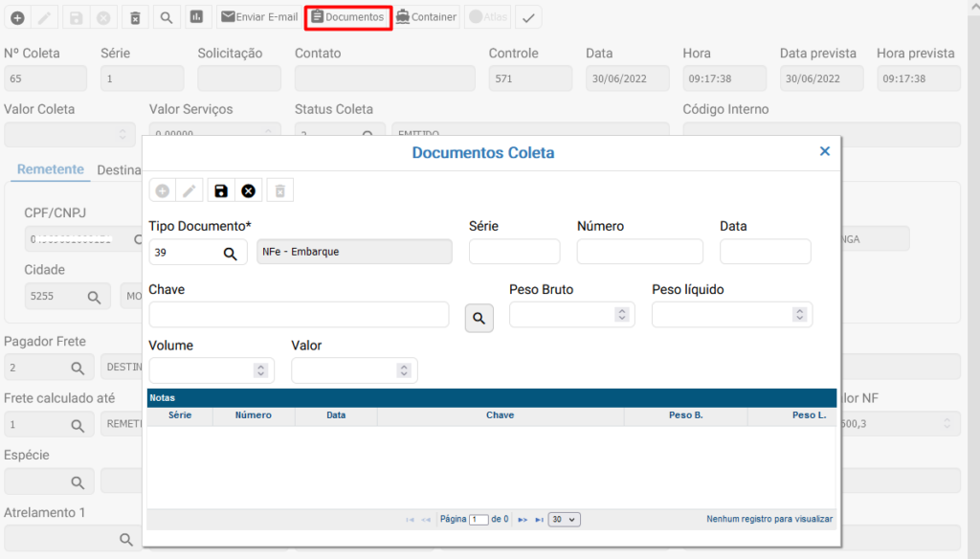Switch to the Remetente tab
This screenshot has height=559, width=980.
[51, 169]
